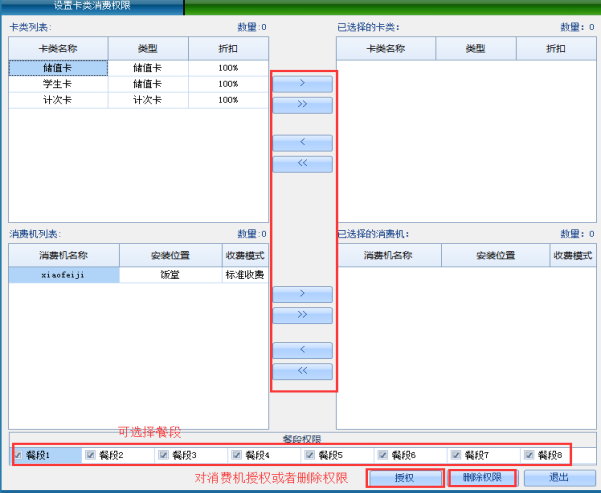Sort the card list by 折扣 header
The width and height of the screenshot is (601, 493).
228,49
